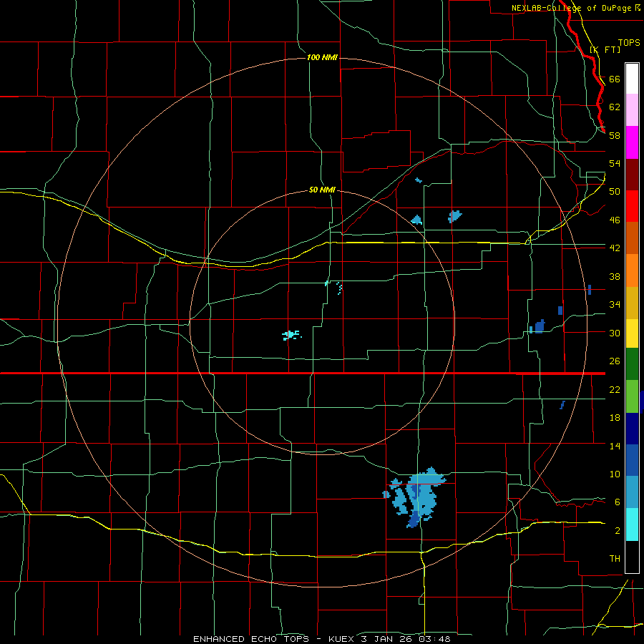Click the magenta swatch in the color scale
The width and height of the screenshot is (644, 644).
(x=632, y=142)
